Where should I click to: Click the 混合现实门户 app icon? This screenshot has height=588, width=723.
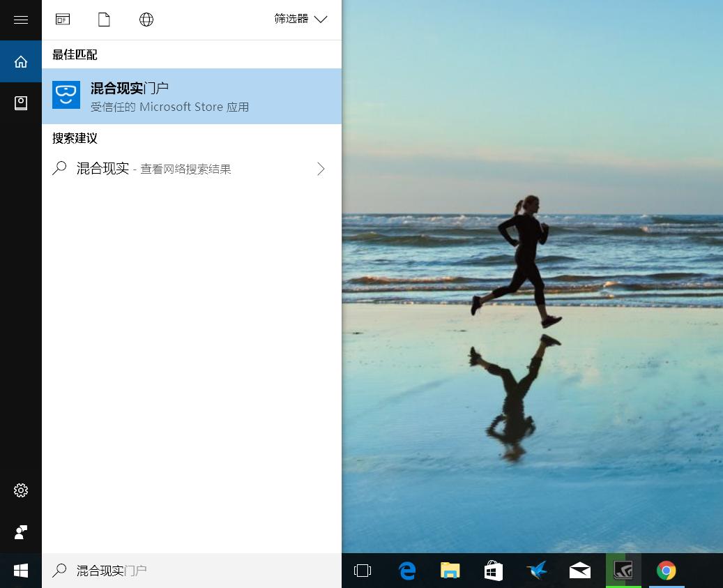coord(66,95)
